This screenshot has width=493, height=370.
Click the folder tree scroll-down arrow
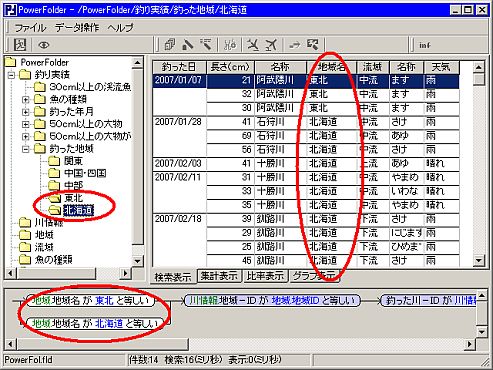[137, 261]
